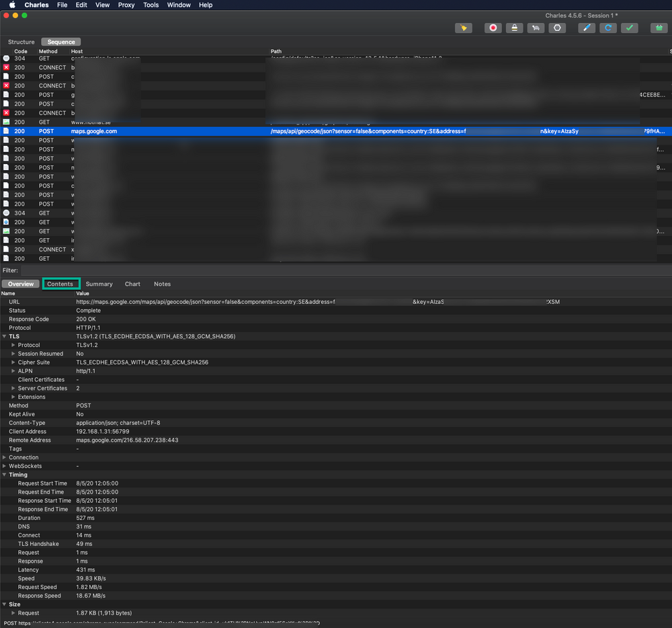Screen dimensions: 672x628
Task: Switch to the Chart tab
Action: [x=132, y=284]
